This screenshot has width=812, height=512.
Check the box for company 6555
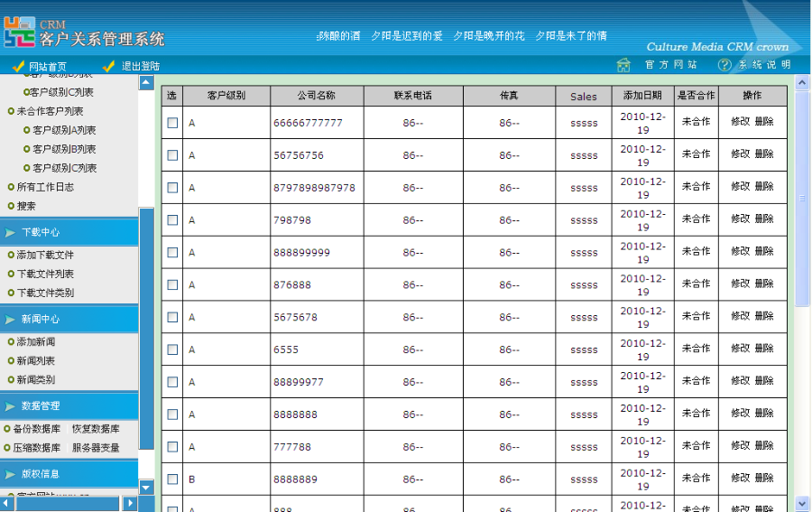tap(172, 349)
